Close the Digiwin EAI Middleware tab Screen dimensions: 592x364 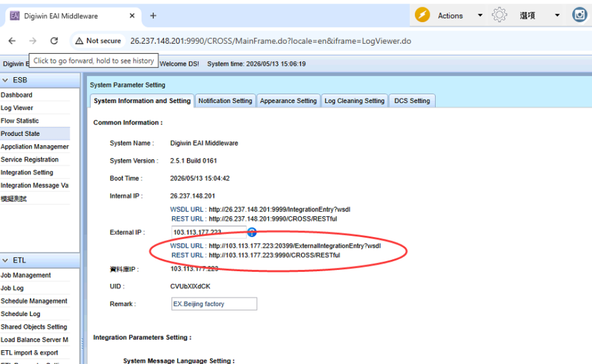[132, 16]
